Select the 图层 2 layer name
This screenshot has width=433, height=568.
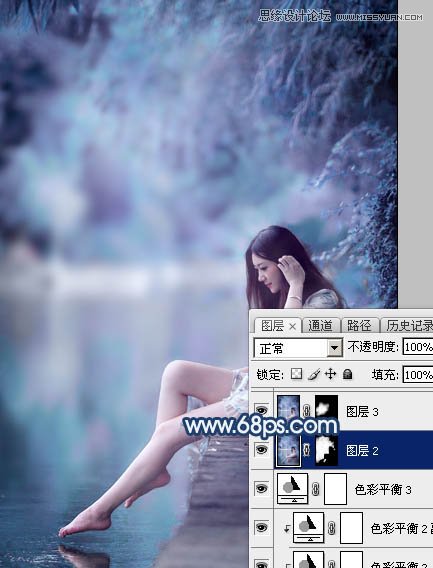tap(362, 451)
